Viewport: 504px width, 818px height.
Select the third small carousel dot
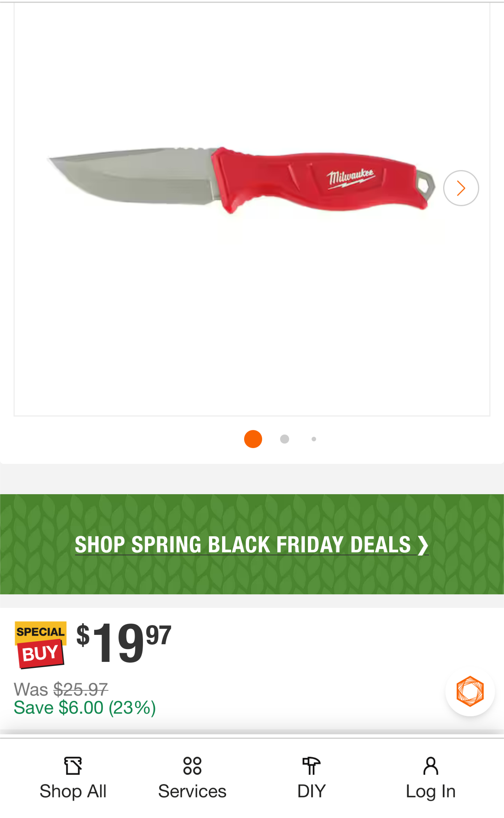[314, 439]
